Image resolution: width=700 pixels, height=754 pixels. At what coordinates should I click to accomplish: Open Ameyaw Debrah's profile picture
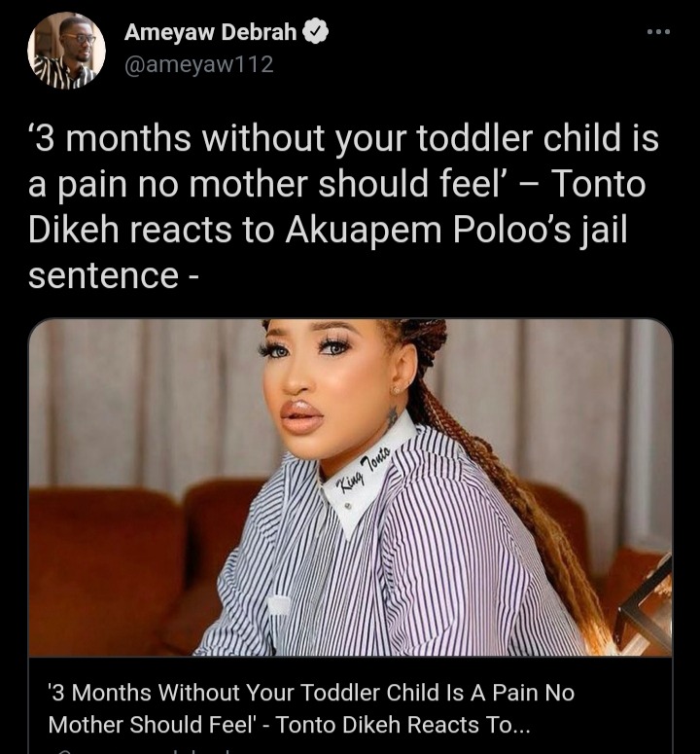click(66, 51)
